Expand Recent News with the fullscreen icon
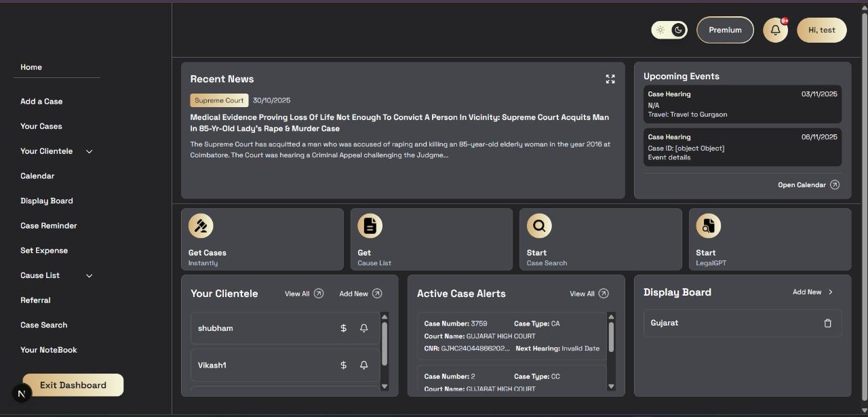Viewport: 868px width, 417px height. click(610, 79)
